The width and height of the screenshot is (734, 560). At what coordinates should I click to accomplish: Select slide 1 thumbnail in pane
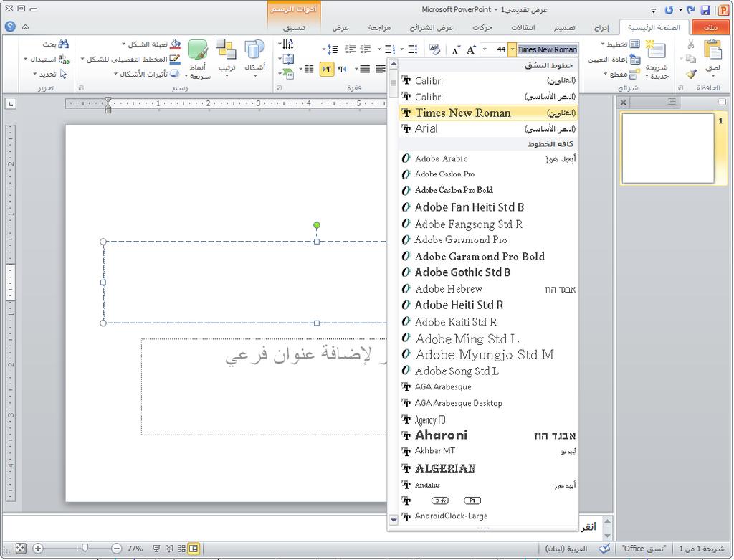coord(668,148)
